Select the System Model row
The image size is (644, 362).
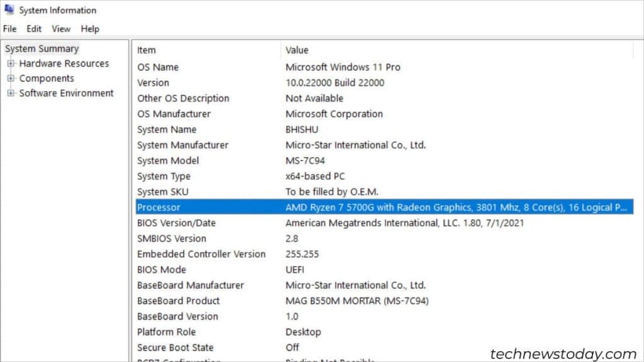point(252,160)
